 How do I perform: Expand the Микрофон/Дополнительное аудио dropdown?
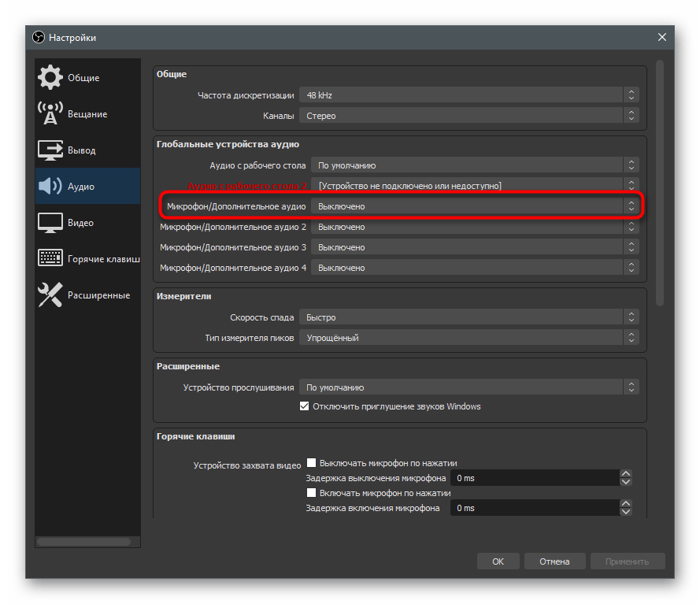click(x=475, y=206)
